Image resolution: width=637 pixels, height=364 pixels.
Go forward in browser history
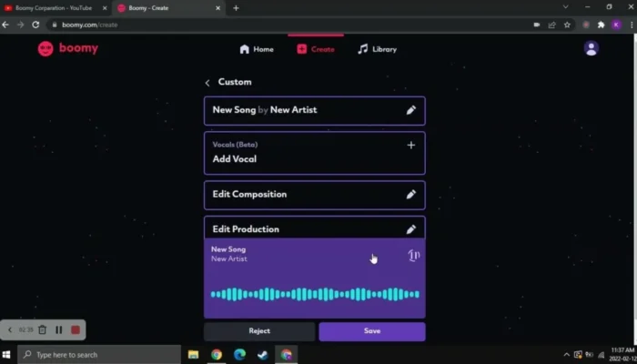coord(20,25)
